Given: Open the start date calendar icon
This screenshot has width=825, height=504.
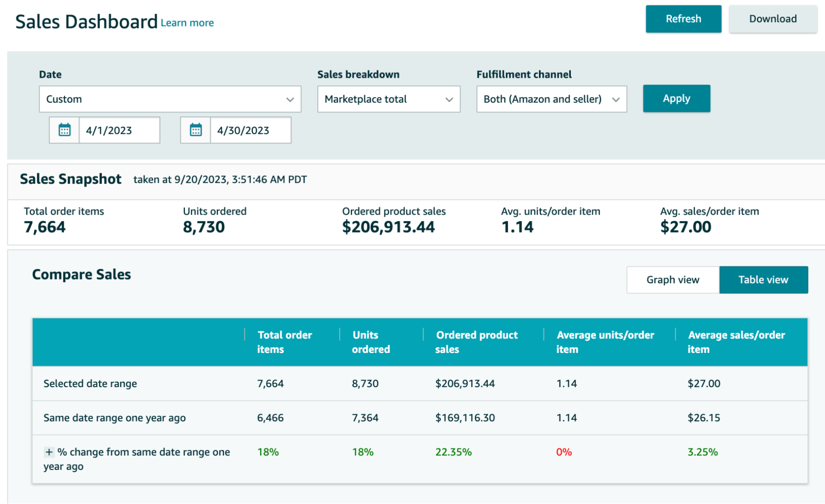Looking at the screenshot, I should coord(64,130).
